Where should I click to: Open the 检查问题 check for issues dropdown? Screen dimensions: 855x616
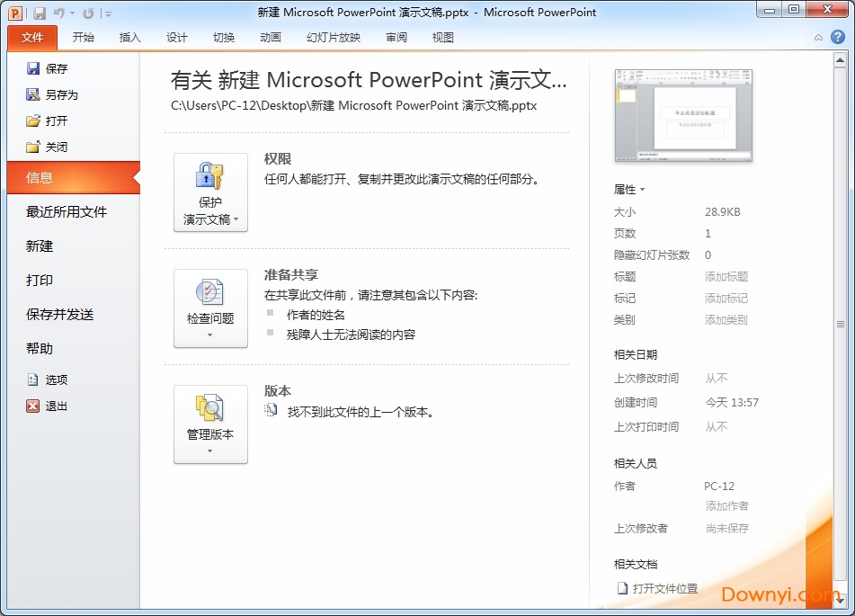point(210,308)
